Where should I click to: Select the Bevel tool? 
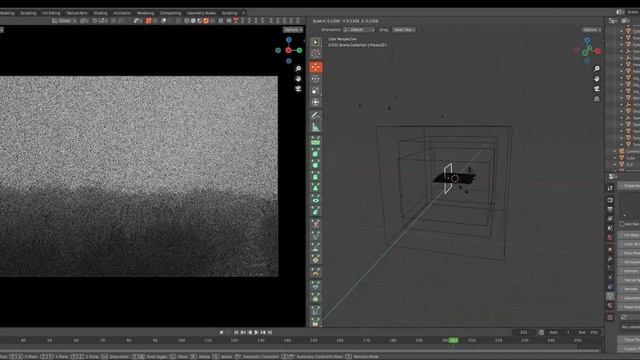click(316, 176)
